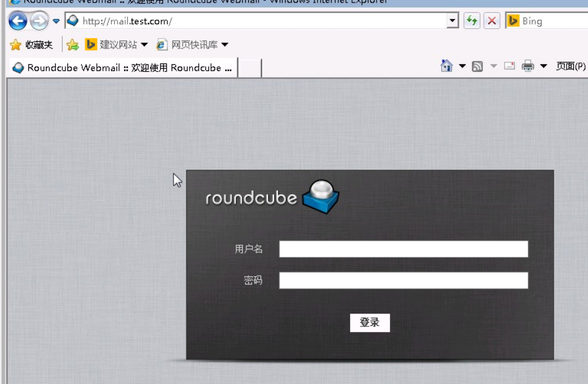588x384 pixels.
Task: Add to Favorites bar star icon
Action: 72,45
